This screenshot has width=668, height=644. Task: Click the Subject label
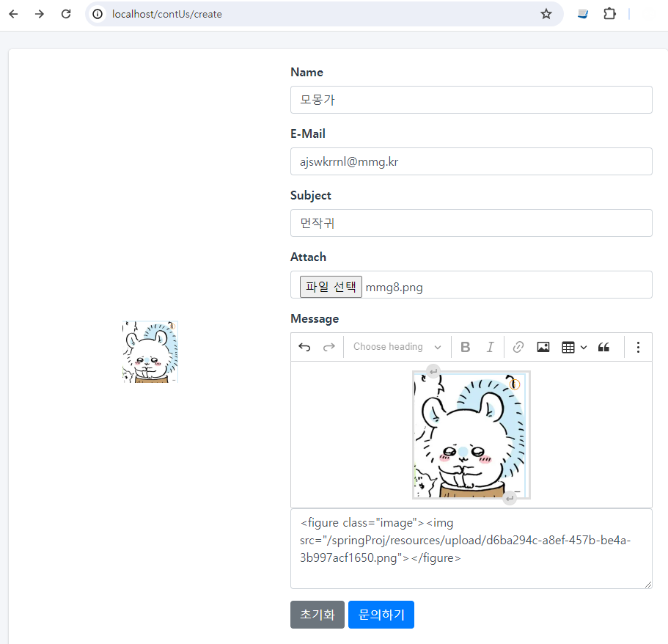tap(311, 195)
